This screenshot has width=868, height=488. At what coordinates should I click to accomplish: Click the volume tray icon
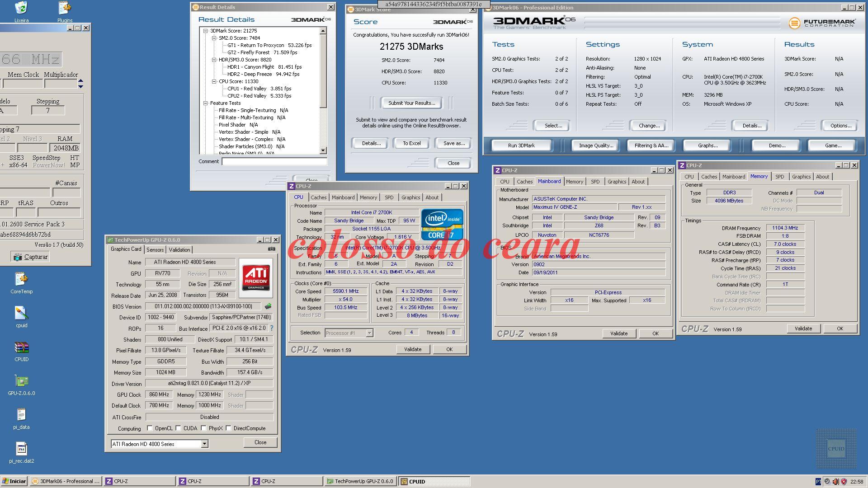click(x=835, y=482)
